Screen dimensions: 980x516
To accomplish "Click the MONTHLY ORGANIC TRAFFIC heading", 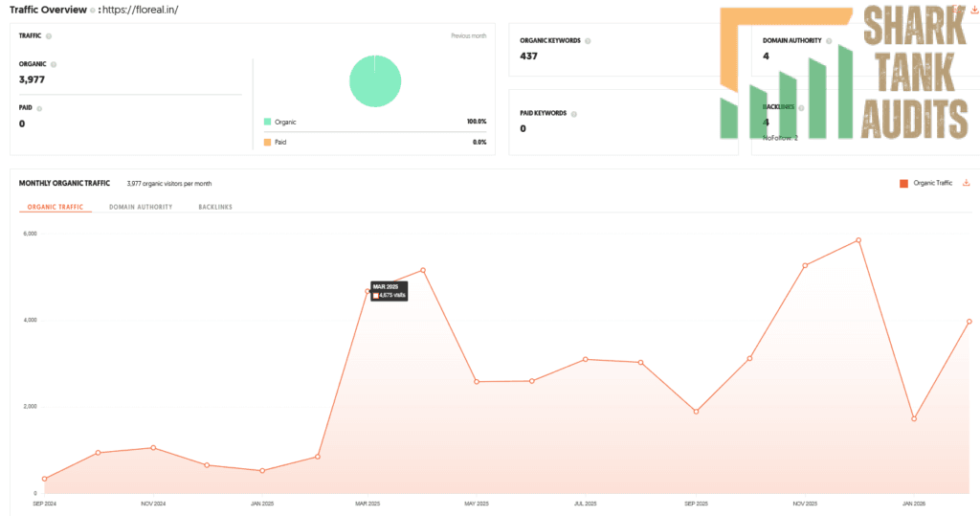I will click(x=64, y=183).
